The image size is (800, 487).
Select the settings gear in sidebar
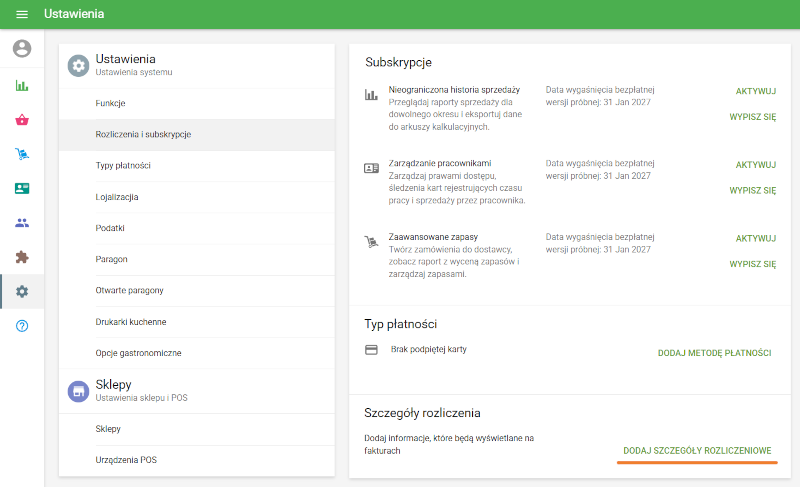[22, 291]
